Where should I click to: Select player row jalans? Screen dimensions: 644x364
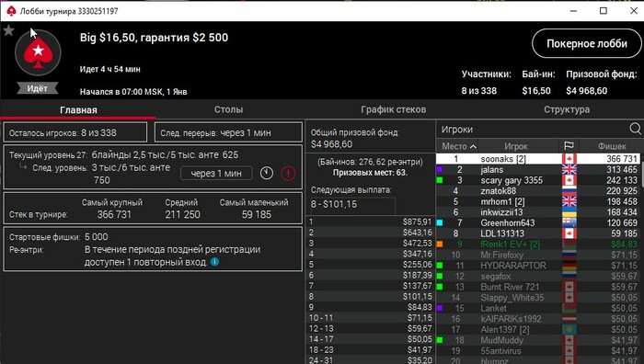coord(537,169)
